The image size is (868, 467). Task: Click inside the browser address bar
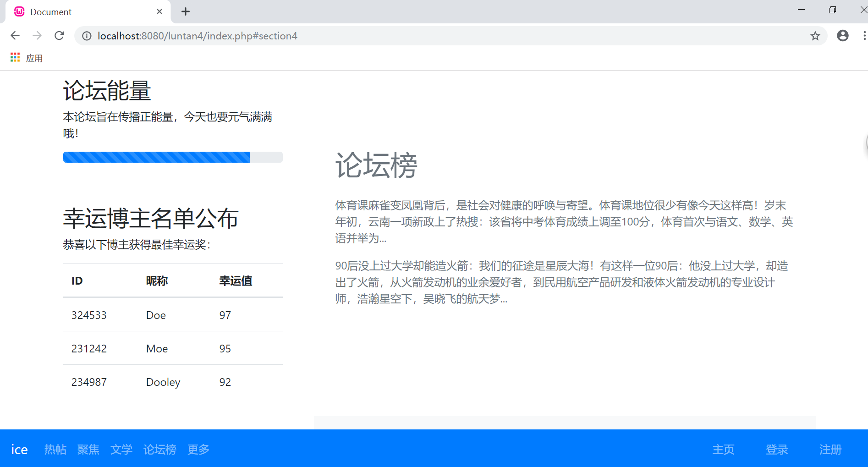pyautogui.click(x=321, y=36)
